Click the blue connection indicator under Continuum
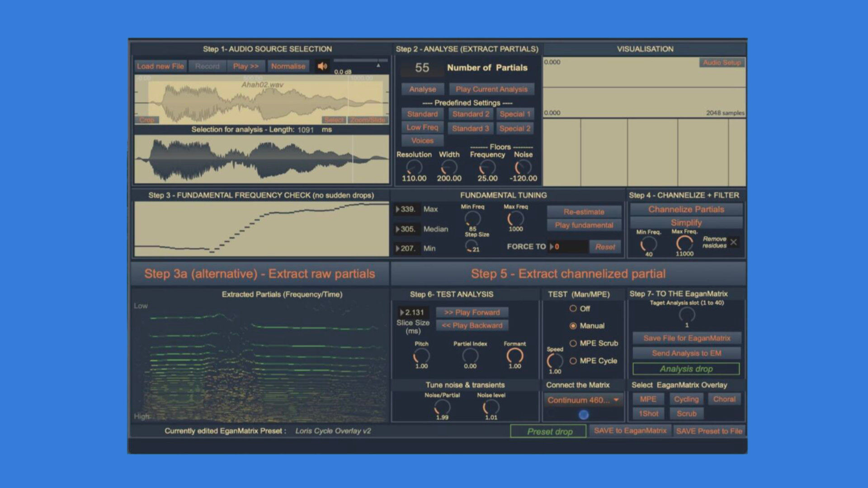The height and width of the screenshot is (488, 868). click(x=584, y=415)
